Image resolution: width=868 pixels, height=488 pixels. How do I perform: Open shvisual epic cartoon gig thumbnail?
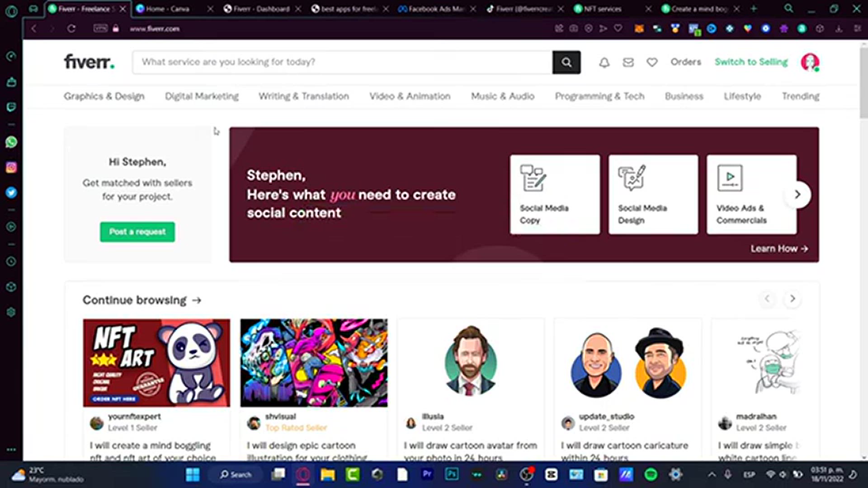pyautogui.click(x=314, y=363)
